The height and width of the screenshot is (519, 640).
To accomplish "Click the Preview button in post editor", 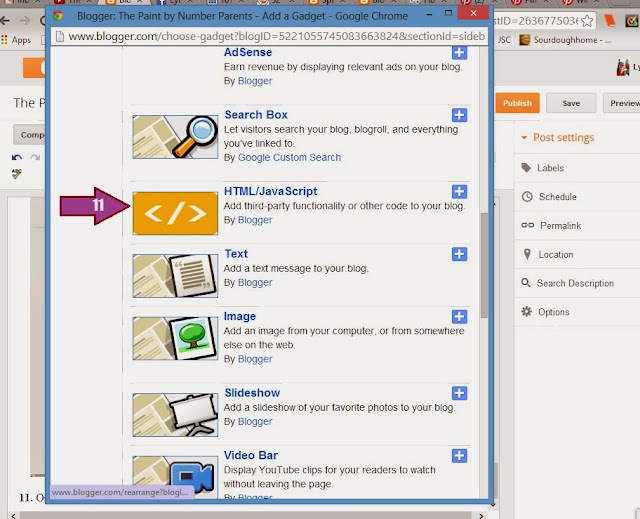I will [x=622, y=103].
